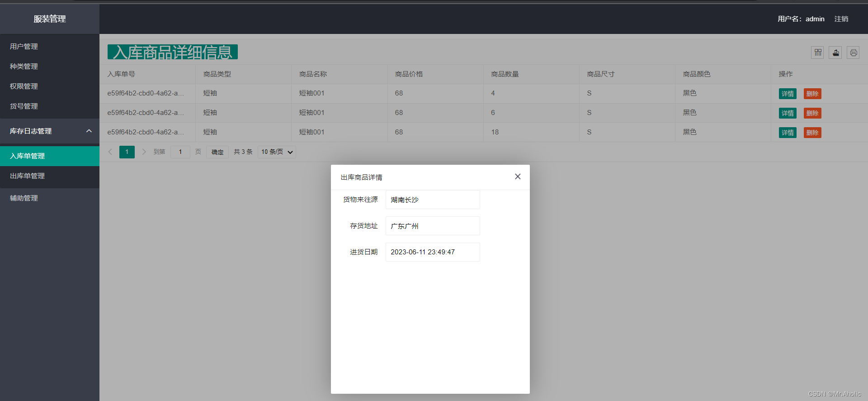Click the 注销 logout link
Image resolution: width=868 pixels, height=401 pixels.
coord(841,19)
